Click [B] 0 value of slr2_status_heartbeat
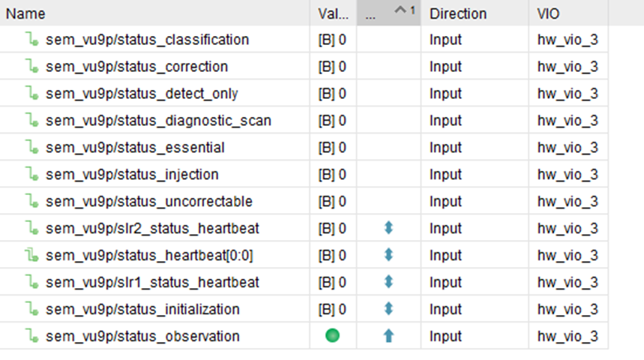The height and width of the screenshot is (360, 644). pos(332,229)
